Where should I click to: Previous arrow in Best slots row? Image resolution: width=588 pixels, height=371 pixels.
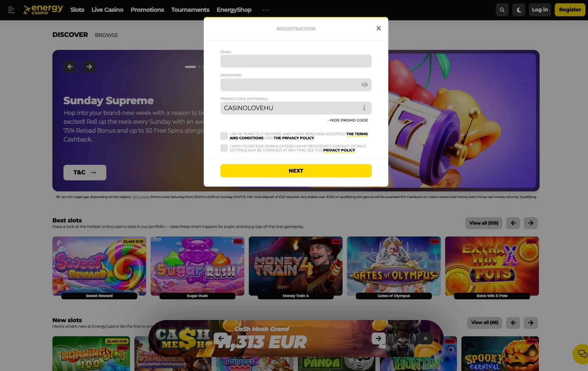513,223
